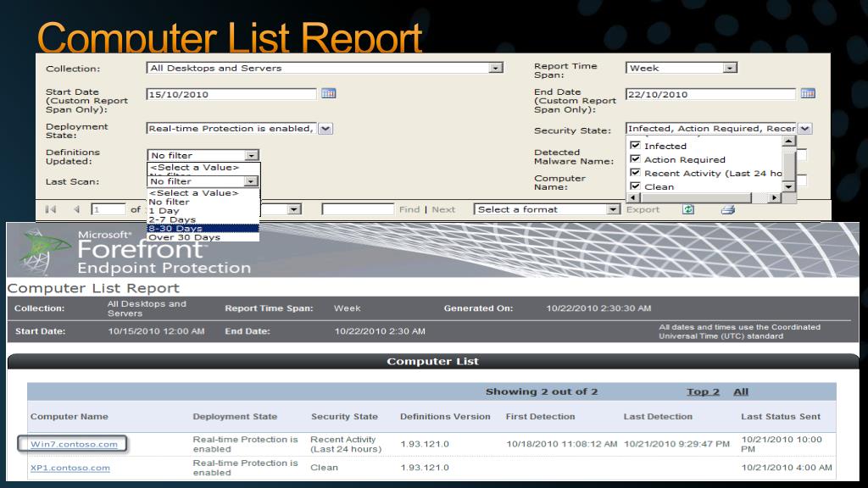Uncheck Recent Activity (Last 24 hours)
The height and width of the screenshot is (488, 868).
[x=635, y=173]
